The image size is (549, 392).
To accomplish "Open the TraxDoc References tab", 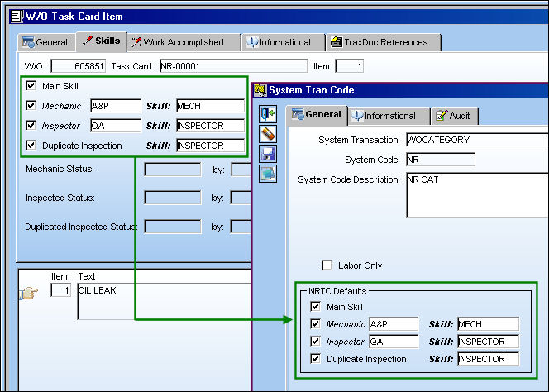I will [384, 42].
